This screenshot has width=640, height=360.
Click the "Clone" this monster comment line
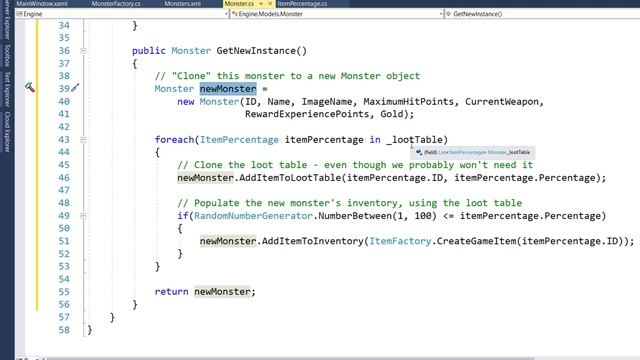coord(287,76)
